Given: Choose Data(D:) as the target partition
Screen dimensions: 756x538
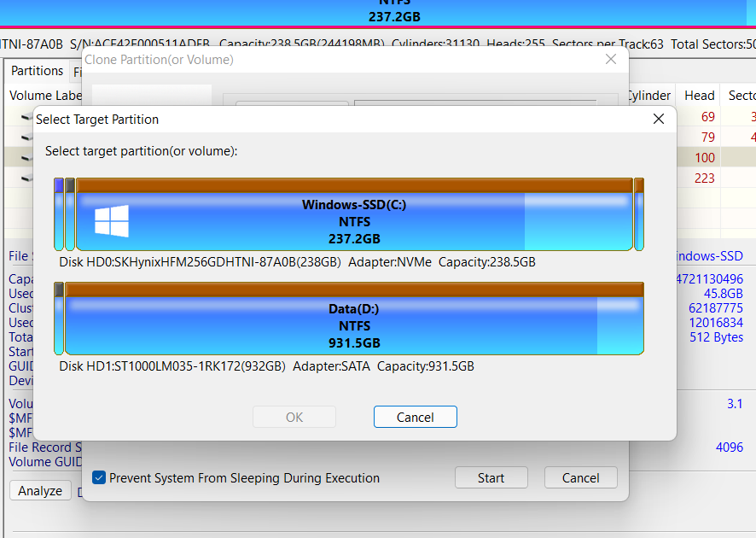Looking at the screenshot, I should point(353,325).
